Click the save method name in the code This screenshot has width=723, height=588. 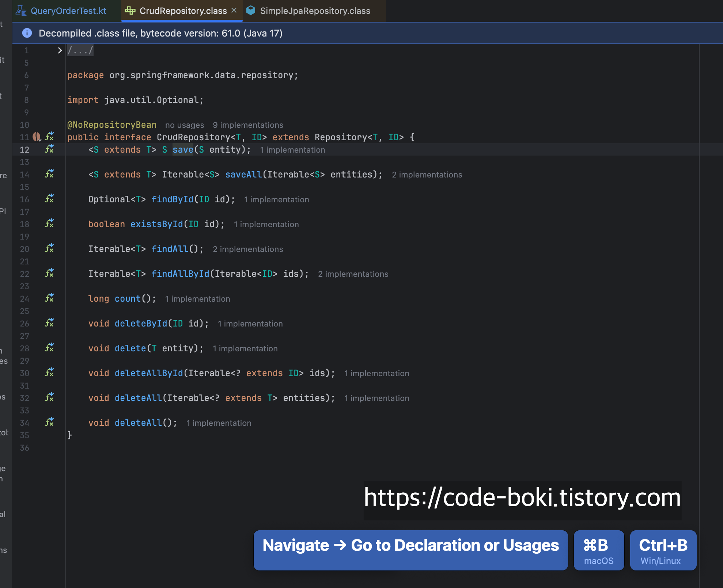coord(183,150)
